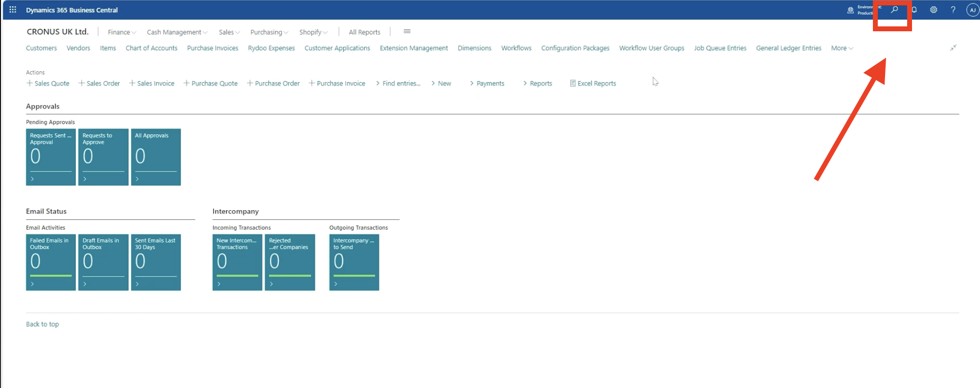Open Purchase Invoices list
The width and height of the screenshot is (980, 388).
pos(213,48)
